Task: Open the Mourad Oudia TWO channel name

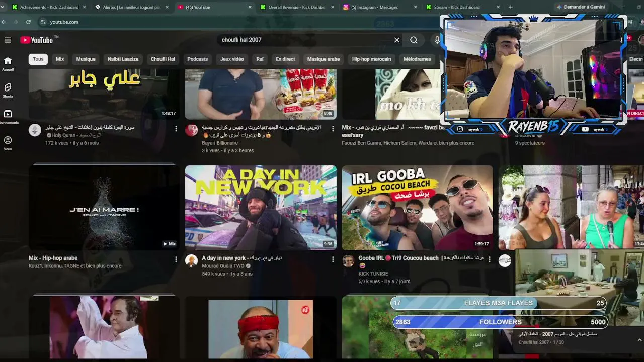Action: [x=223, y=266]
